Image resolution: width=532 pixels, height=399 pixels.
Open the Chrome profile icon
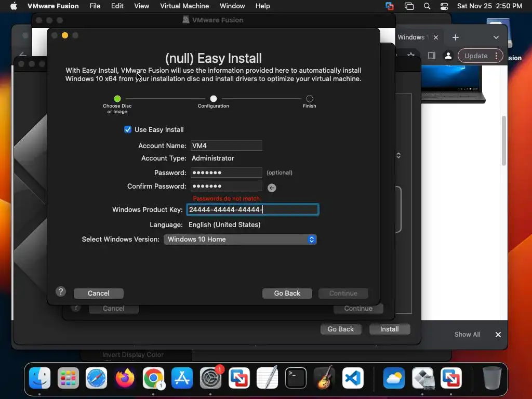coord(448,56)
